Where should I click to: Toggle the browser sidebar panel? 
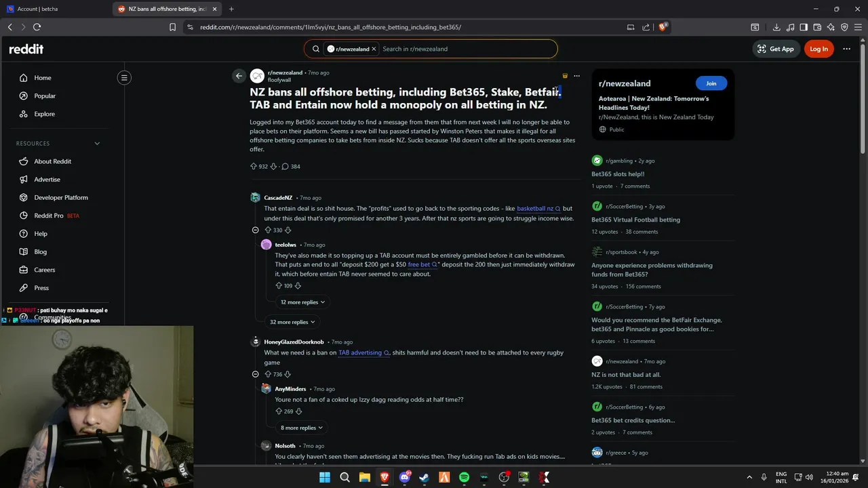[x=804, y=27]
